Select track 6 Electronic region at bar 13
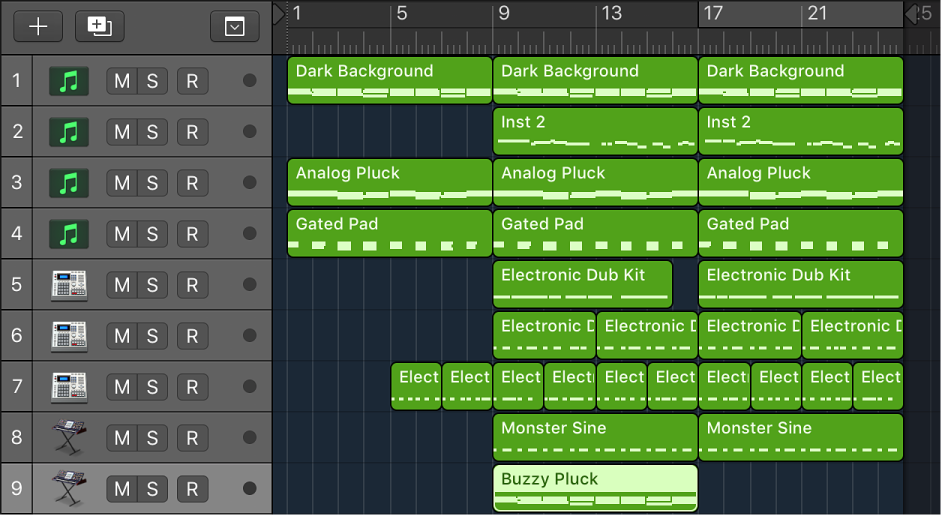The width and height of the screenshot is (942, 516). (647, 336)
